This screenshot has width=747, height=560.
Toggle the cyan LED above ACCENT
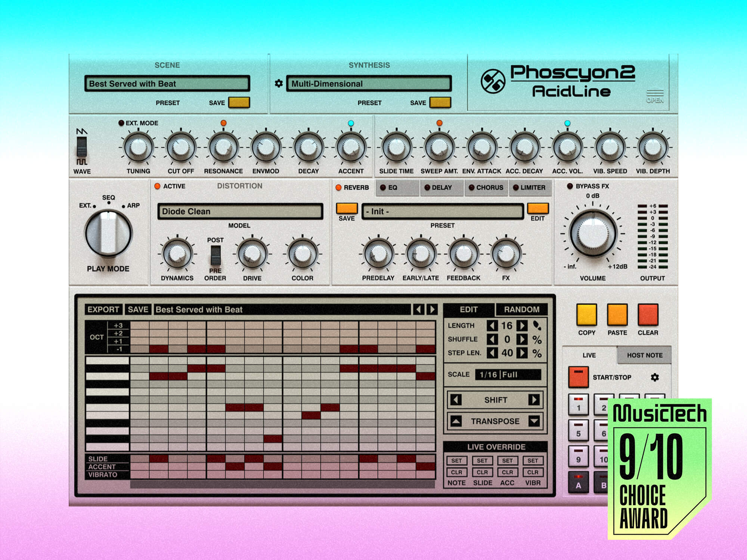[351, 123]
